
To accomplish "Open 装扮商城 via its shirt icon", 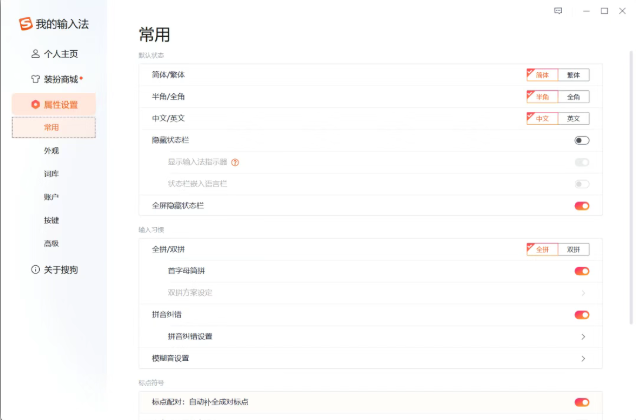I will point(36,79).
